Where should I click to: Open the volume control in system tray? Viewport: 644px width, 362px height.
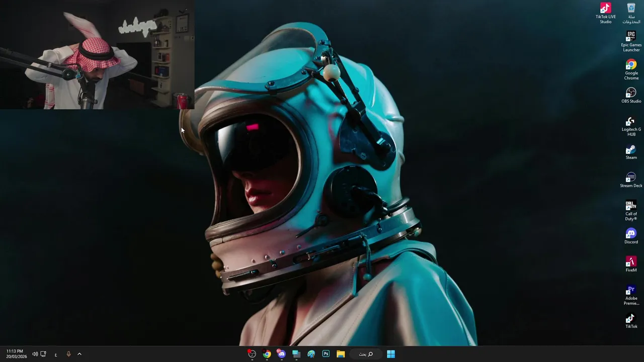pos(35,354)
